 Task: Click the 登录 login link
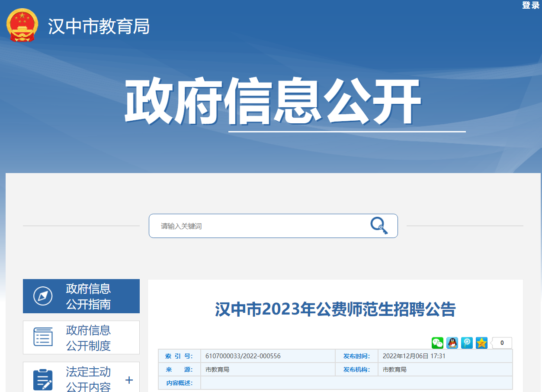[530, 5]
